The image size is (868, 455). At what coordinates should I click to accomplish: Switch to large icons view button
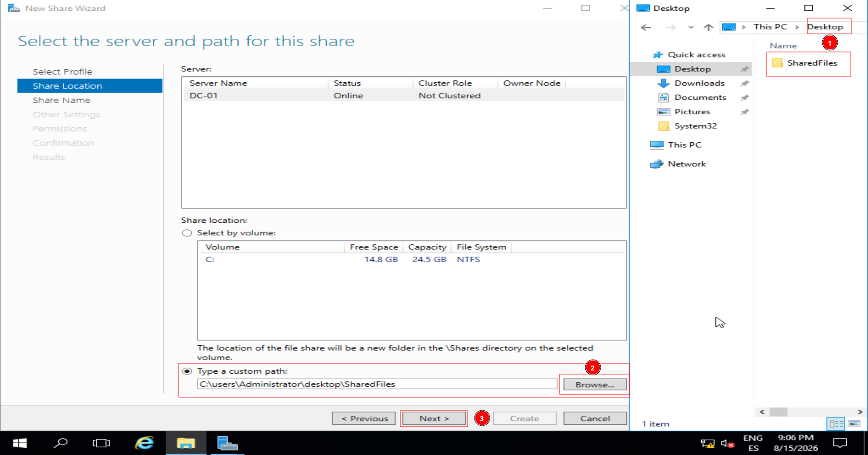click(x=854, y=423)
